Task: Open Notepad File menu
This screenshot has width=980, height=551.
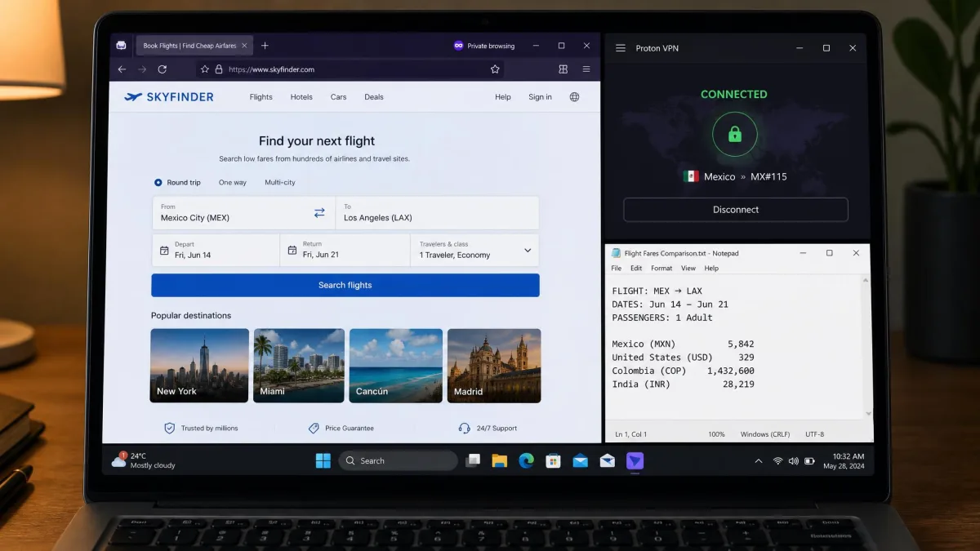Action: 617,268
